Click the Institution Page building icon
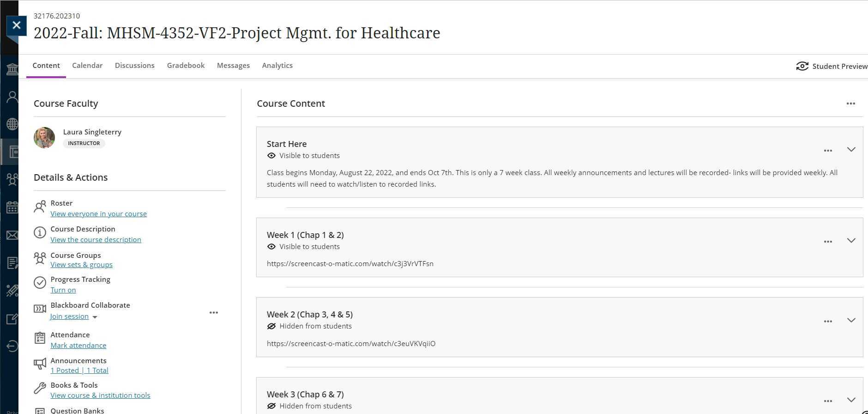The image size is (868, 414). tap(12, 70)
